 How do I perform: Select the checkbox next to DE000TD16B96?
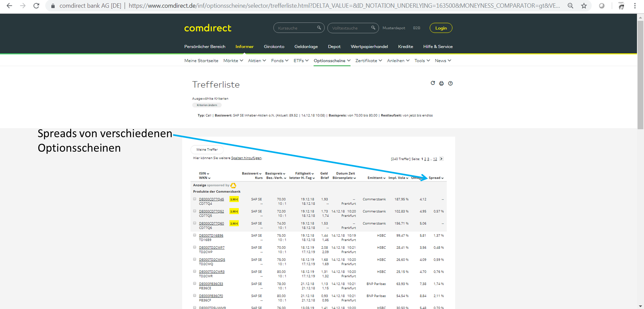pyautogui.click(x=194, y=235)
